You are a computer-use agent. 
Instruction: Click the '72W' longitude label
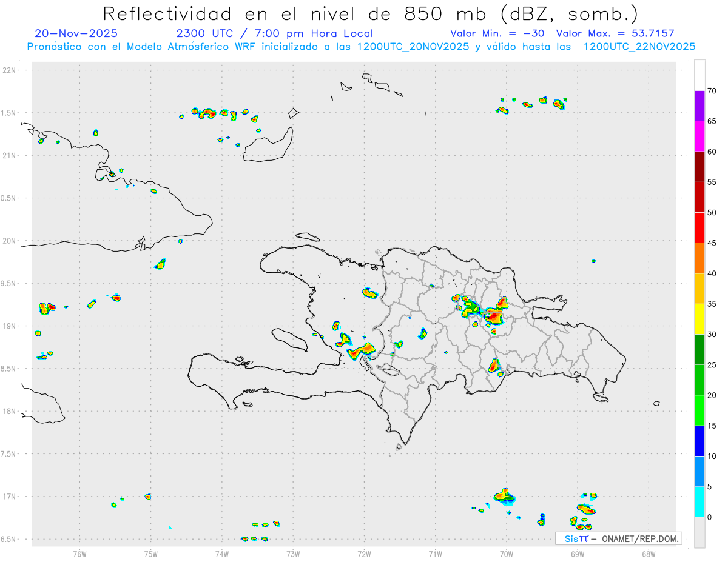coord(364,554)
